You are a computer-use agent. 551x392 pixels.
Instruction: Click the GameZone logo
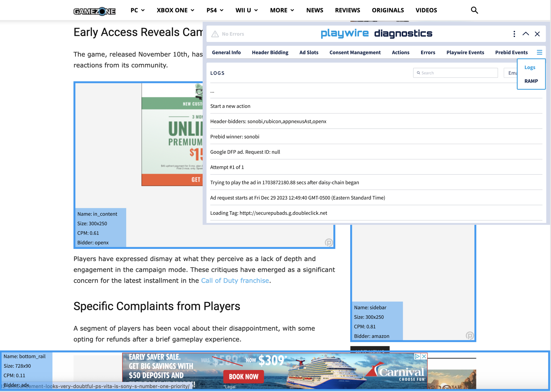pos(94,11)
